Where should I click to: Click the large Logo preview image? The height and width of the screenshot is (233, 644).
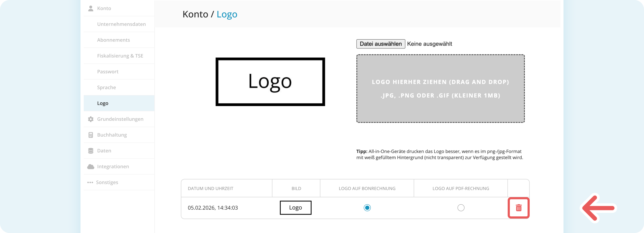point(270,82)
